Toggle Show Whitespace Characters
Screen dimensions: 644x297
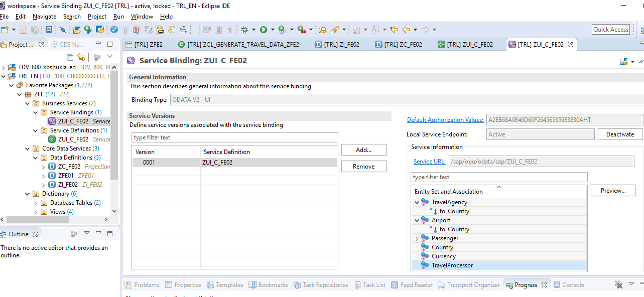(230, 29)
